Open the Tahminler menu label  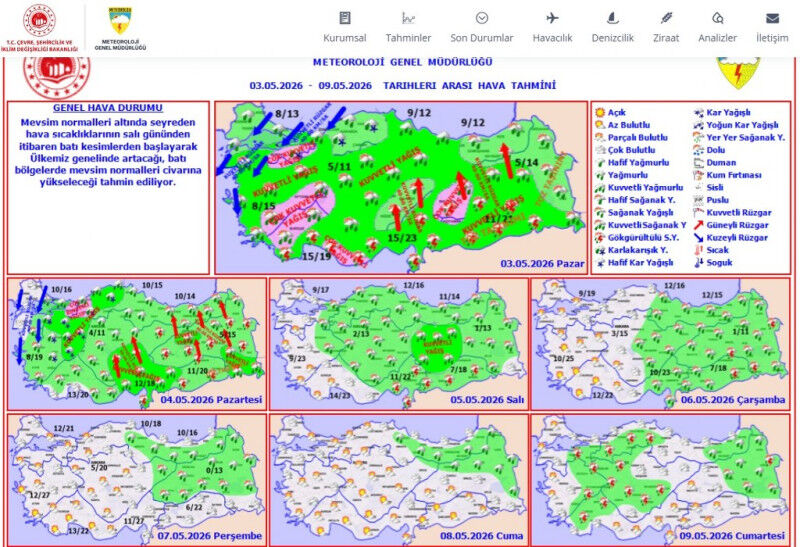408,38
